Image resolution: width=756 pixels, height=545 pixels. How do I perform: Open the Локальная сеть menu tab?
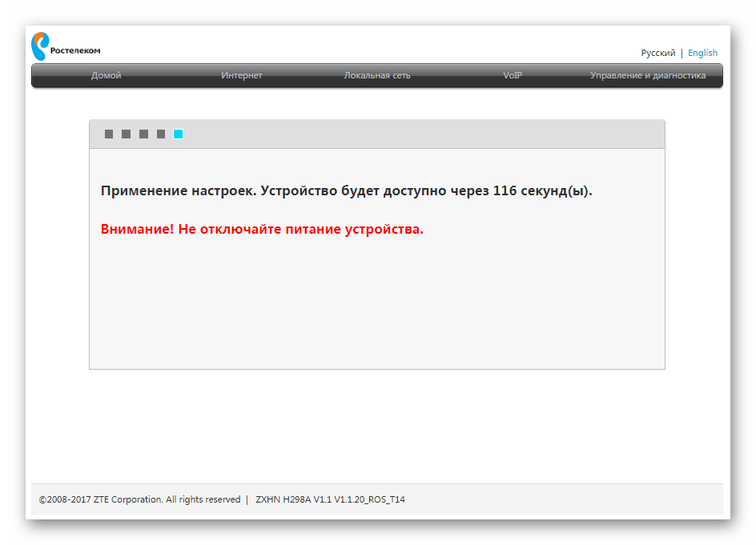(377, 76)
